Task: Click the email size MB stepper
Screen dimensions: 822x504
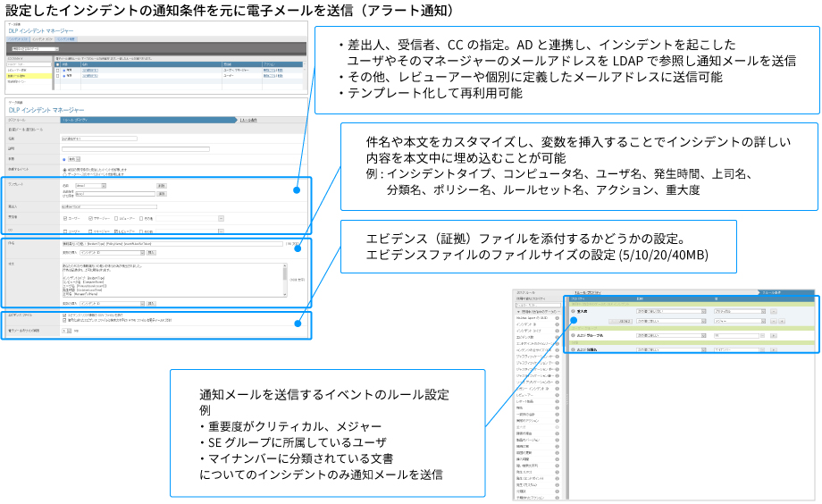Action: pyautogui.click(x=67, y=331)
